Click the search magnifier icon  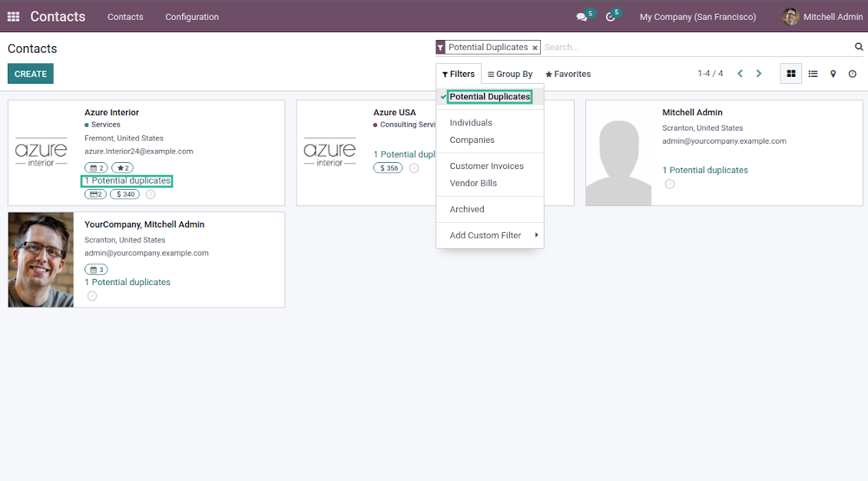[x=859, y=47]
